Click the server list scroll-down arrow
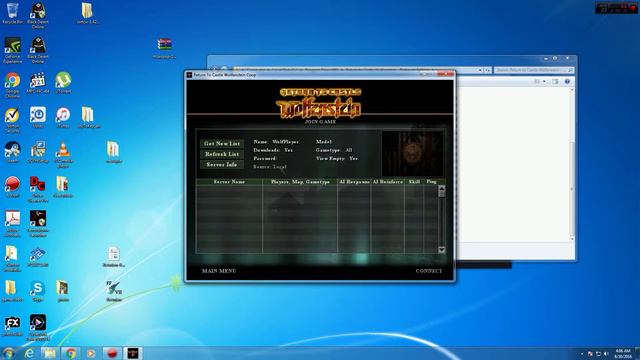640x360 pixels. click(442, 250)
